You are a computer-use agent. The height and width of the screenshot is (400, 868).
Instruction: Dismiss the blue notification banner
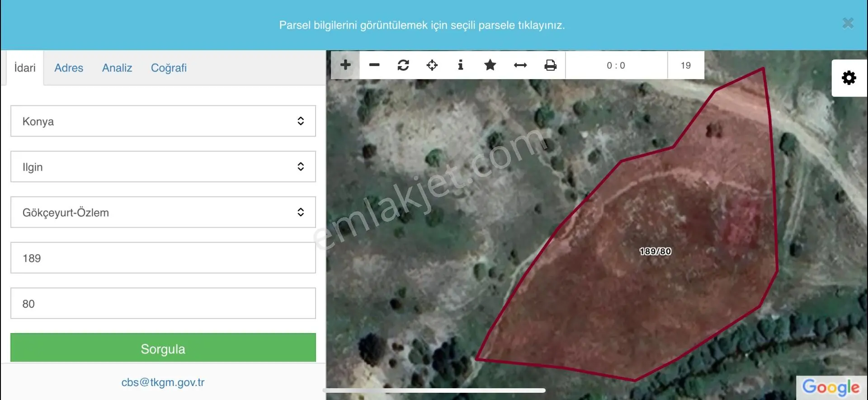(848, 23)
